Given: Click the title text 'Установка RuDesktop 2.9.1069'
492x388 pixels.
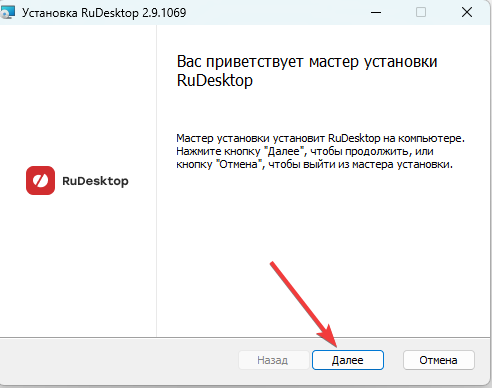Looking at the screenshot, I should pyautogui.click(x=104, y=13).
